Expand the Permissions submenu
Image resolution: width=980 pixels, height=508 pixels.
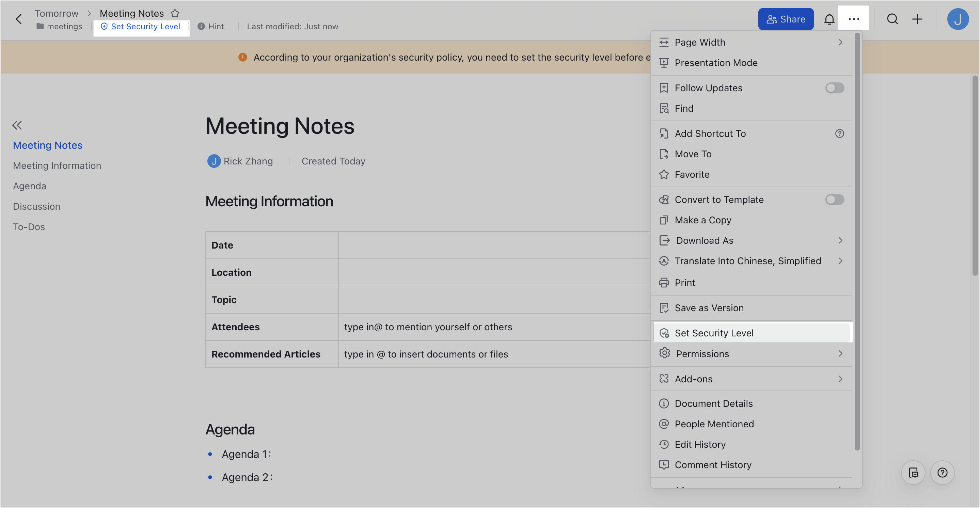[x=841, y=353]
